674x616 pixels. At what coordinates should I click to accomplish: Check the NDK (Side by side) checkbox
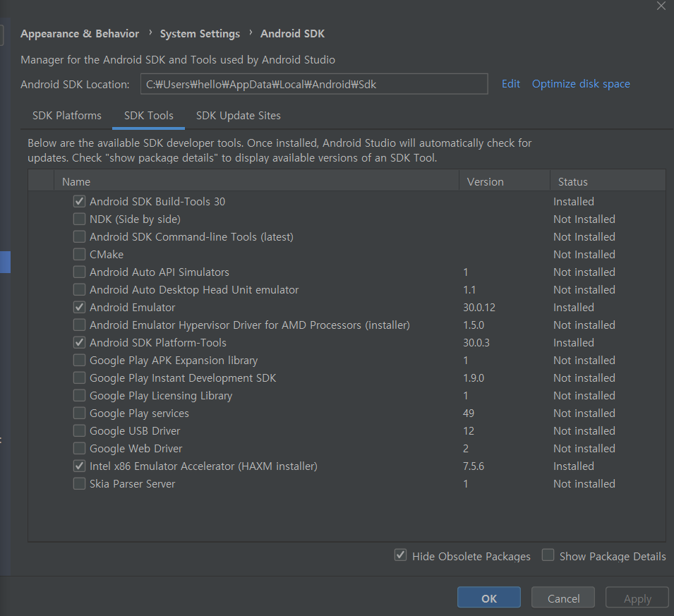(79, 219)
